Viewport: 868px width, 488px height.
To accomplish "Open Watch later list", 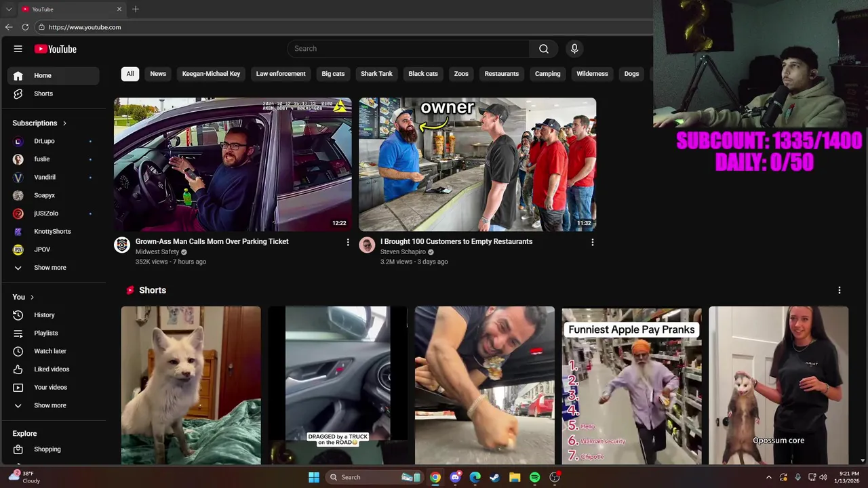I will (x=54, y=351).
